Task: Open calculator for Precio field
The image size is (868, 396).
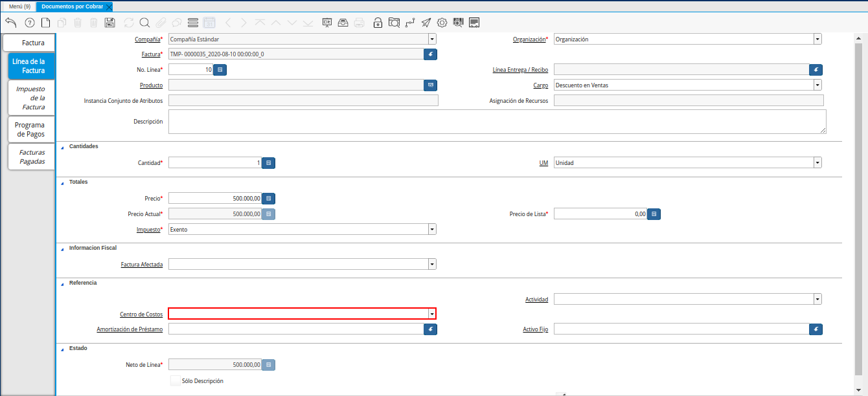Action: 268,198
